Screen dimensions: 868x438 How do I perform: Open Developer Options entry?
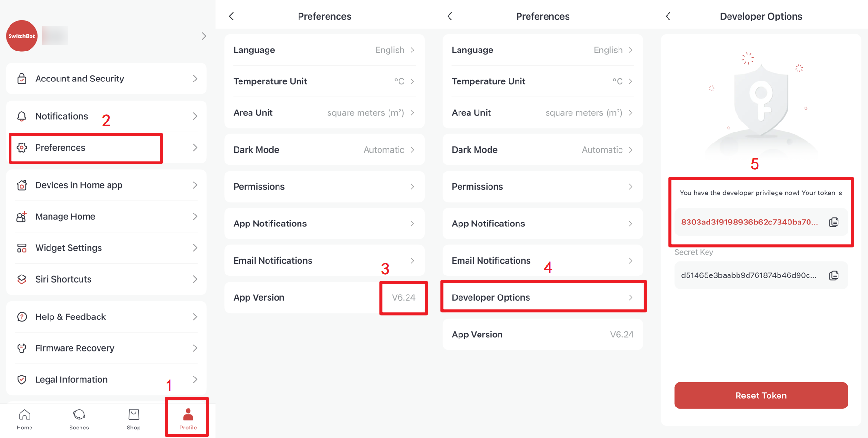tap(543, 297)
